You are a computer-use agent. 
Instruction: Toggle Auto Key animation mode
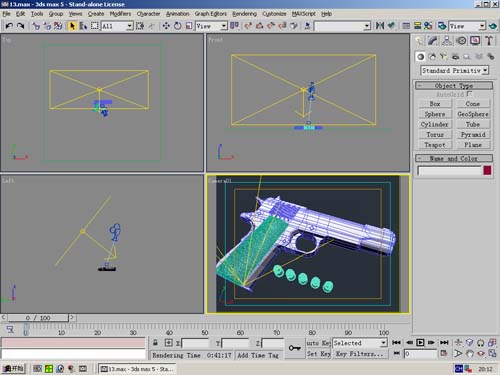[318, 343]
